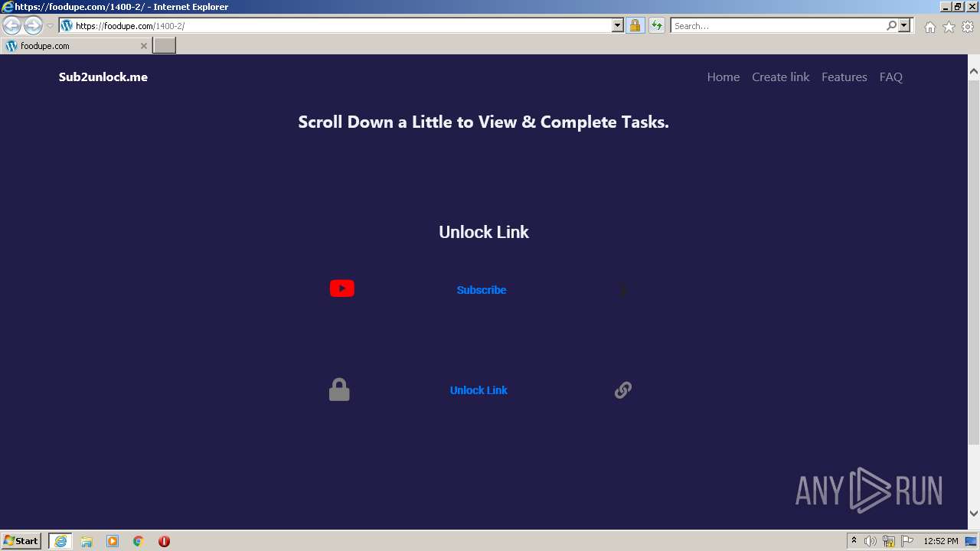Viewport: 980px width, 551px height.
Task: Open Favorites star icon
Action: (x=949, y=27)
